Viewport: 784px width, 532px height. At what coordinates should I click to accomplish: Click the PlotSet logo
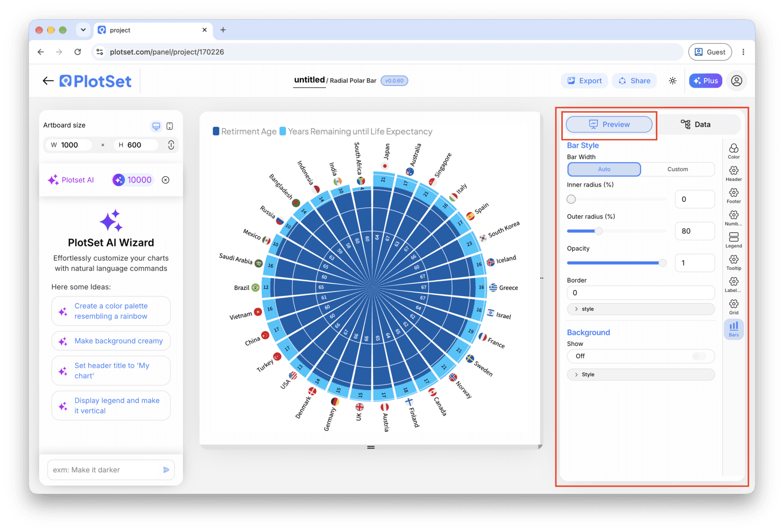point(96,81)
